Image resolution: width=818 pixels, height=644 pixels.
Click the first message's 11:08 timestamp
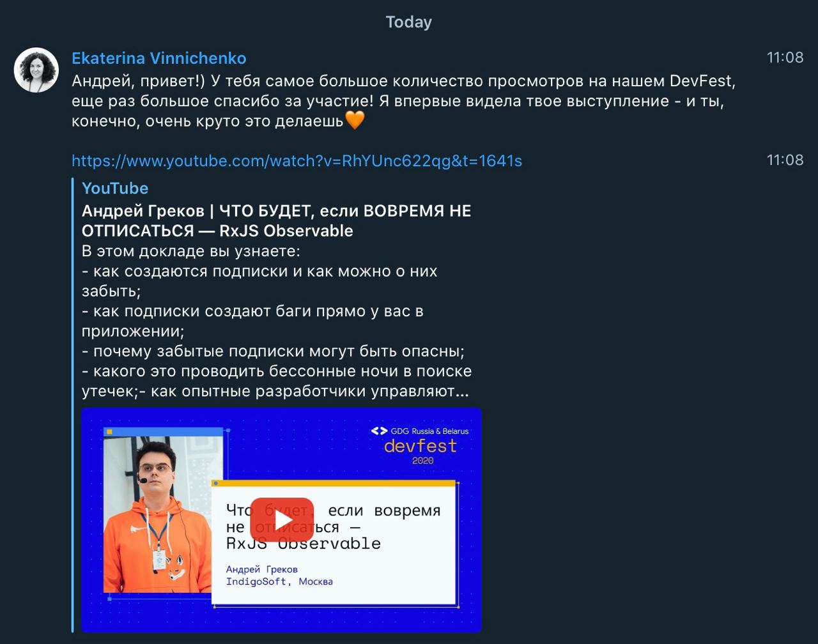pyautogui.click(x=785, y=57)
